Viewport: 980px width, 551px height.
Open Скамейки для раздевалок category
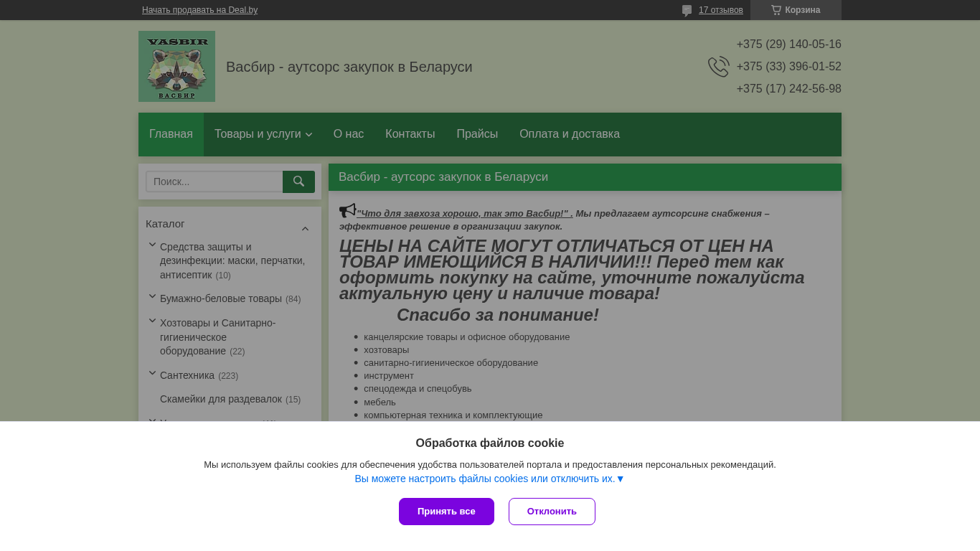click(x=221, y=399)
